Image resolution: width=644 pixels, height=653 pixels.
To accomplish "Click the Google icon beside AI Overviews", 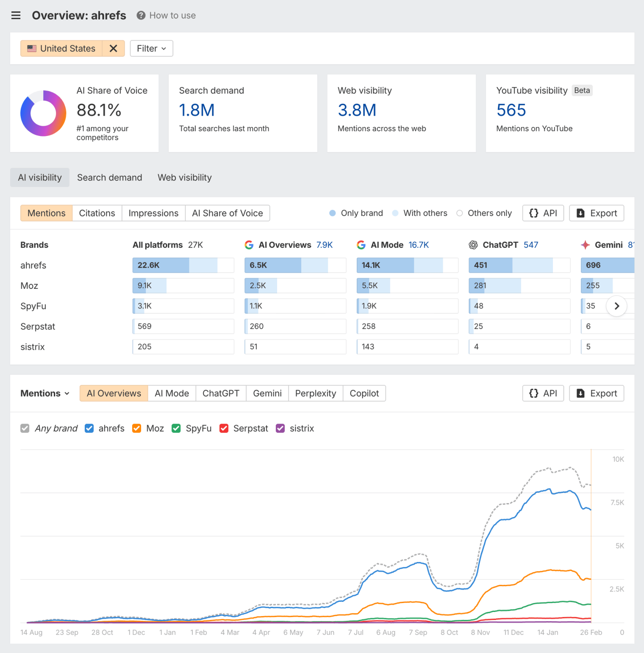I will (x=249, y=245).
